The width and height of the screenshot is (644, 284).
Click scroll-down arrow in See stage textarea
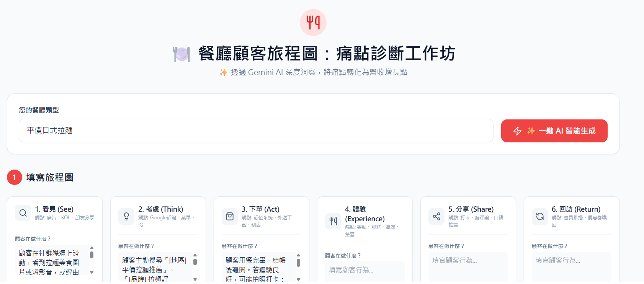tap(92, 272)
